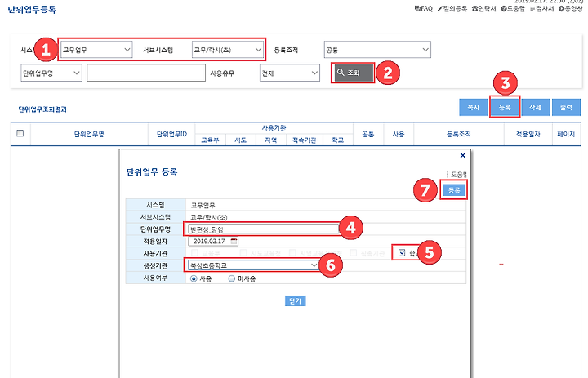588x378 pixels.
Task: Click 직속기관 sub-column header
Action: 305,140
